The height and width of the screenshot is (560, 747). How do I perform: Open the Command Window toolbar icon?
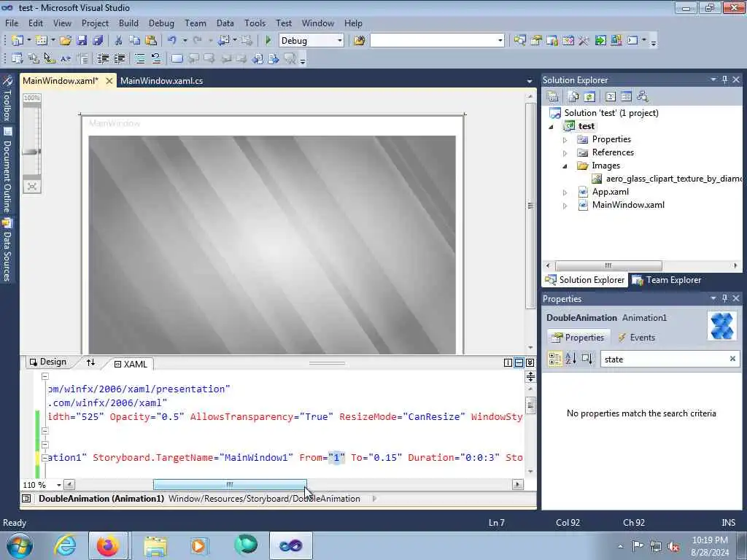pos(632,41)
